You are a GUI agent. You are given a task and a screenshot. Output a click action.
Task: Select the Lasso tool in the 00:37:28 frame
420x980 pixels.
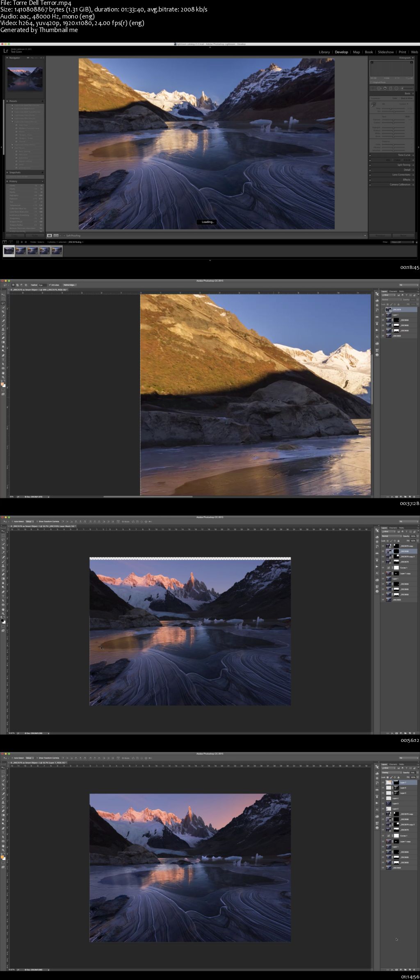pyautogui.click(x=3, y=303)
